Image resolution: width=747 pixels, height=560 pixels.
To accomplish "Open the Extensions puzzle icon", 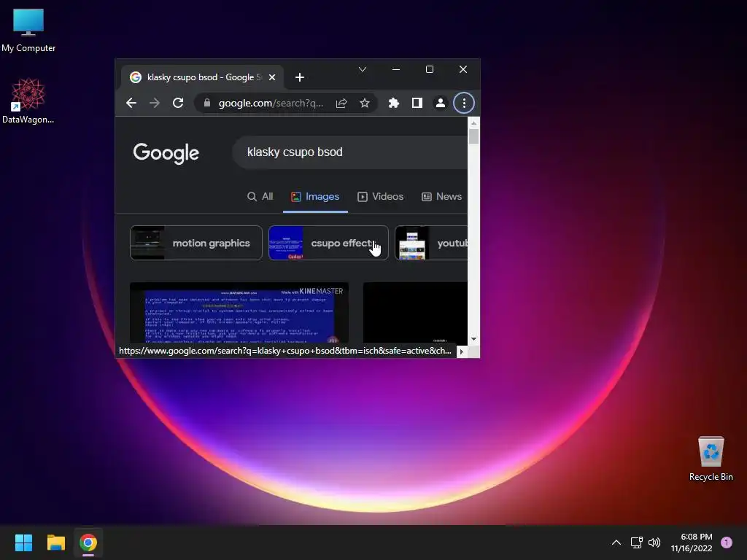I will click(393, 103).
